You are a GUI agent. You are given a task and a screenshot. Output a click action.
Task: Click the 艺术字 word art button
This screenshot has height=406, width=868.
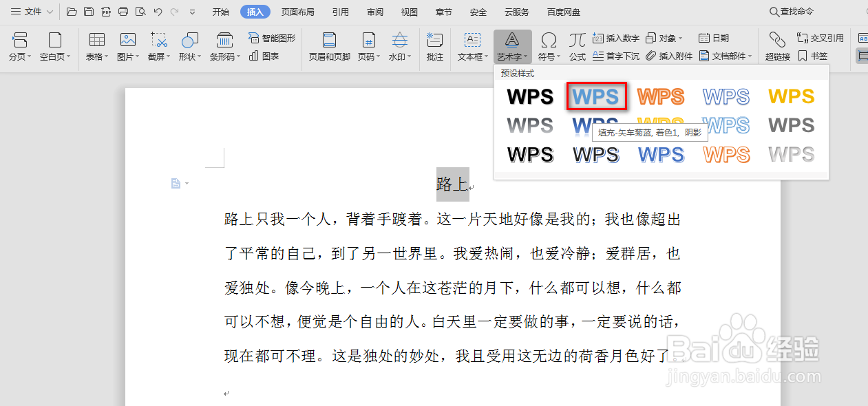pyautogui.click(x=512, y=47)
